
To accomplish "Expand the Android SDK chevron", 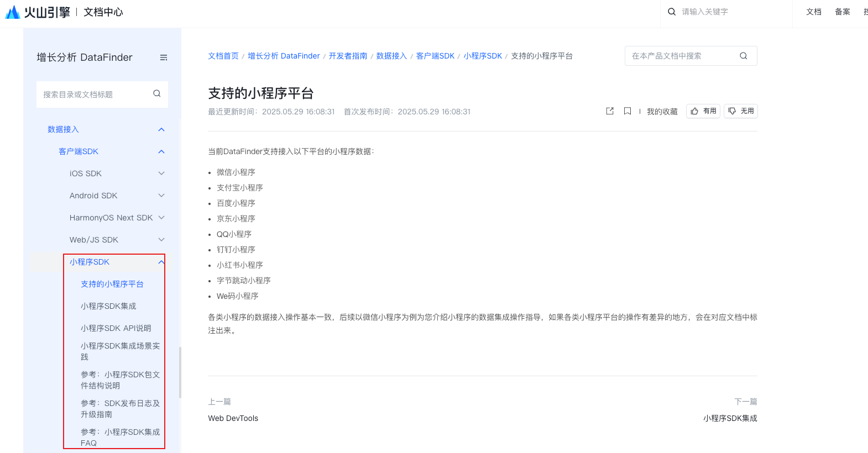I will tap(161, 196).
